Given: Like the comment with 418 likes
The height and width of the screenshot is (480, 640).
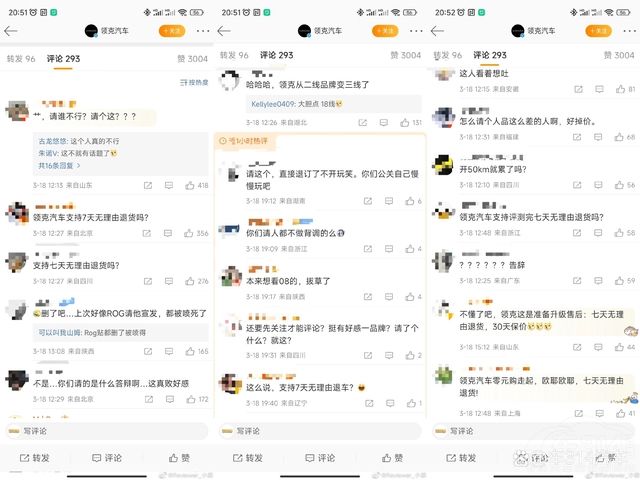Looking at the screenshot, I should [x=190, y=185].
